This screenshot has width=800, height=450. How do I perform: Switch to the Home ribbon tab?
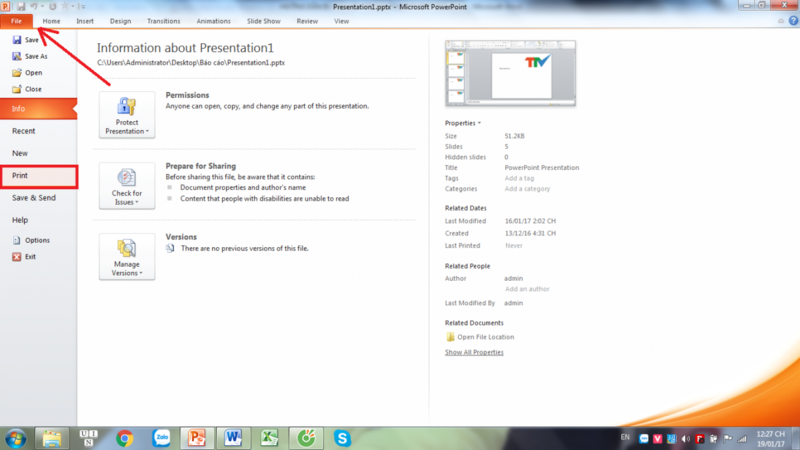point(52,21)
